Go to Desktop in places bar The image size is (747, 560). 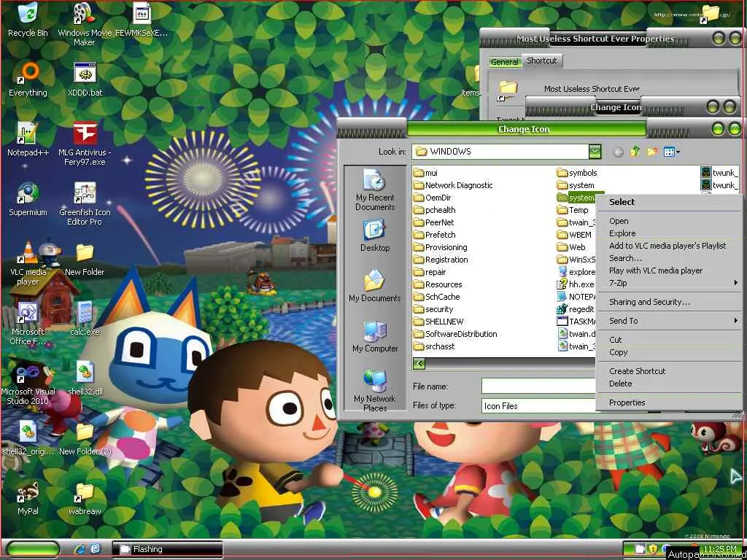(x=375, y=236)
